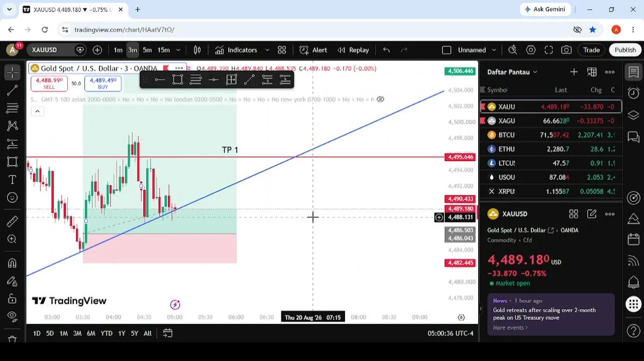
Task: Publish the chart idea
Action: [625, 50]
